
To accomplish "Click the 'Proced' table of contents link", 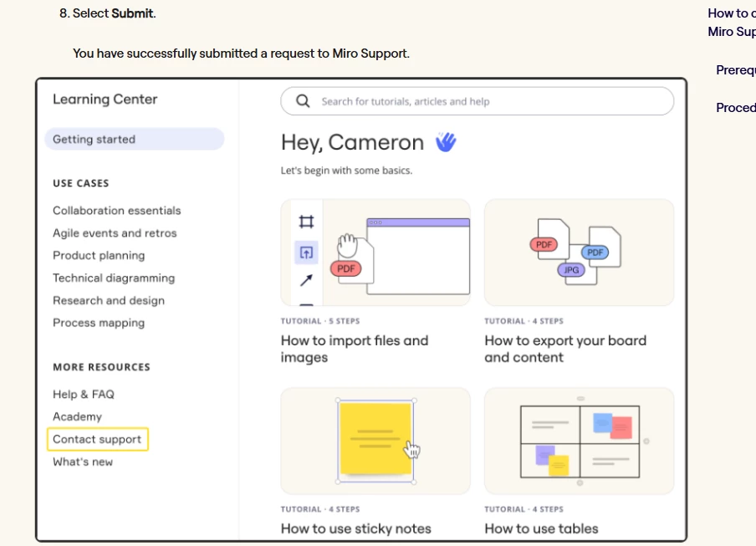I will pyautogui.click(x=736, y=108).
